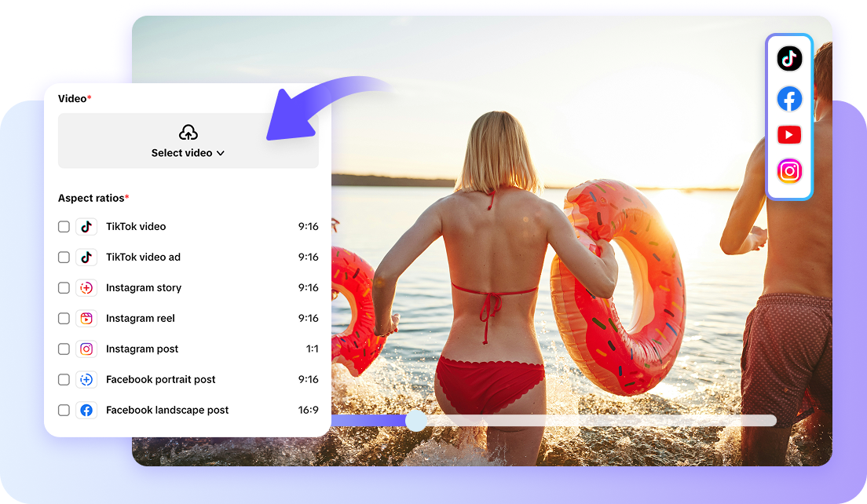Click the Facebook landscape post icon
The image size is (867, 504).
(x=86, y=410)
